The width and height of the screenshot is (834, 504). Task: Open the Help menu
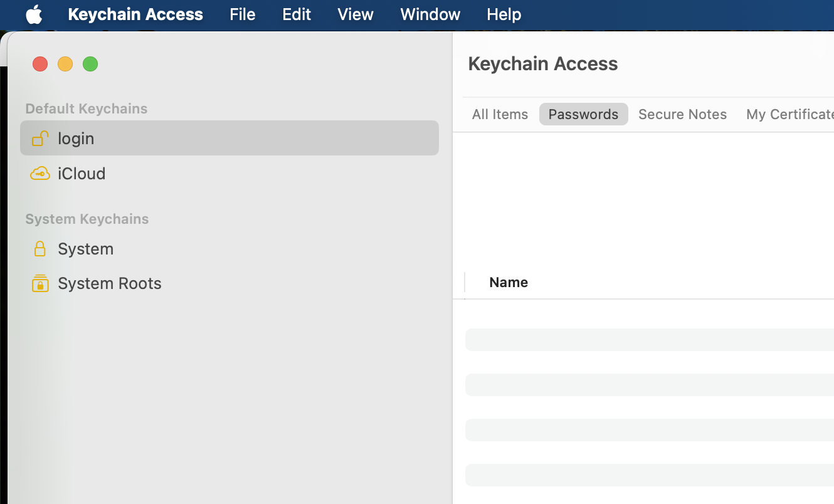(x=504, y=14)
